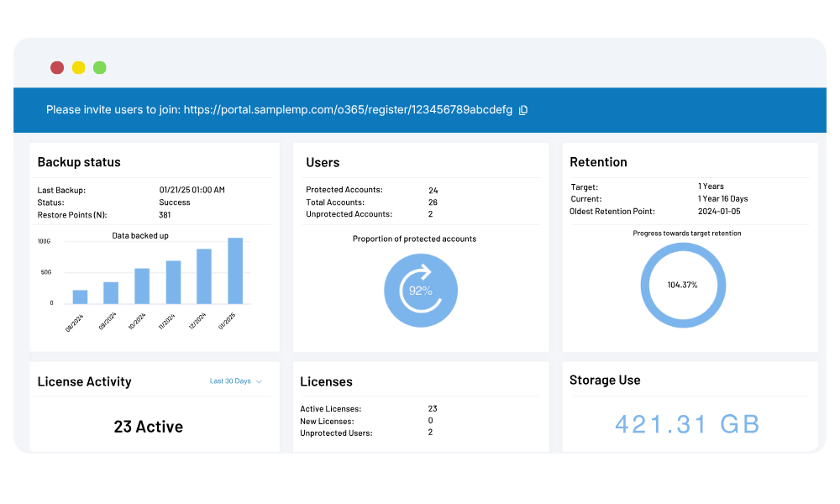Screen dimensions: 840x504
Task: Select the Backup status panel heading
Action: (79, 162)
